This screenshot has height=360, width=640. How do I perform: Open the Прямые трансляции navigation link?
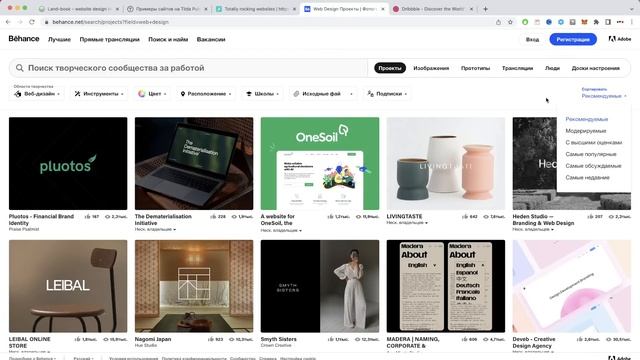pos(109,40)
